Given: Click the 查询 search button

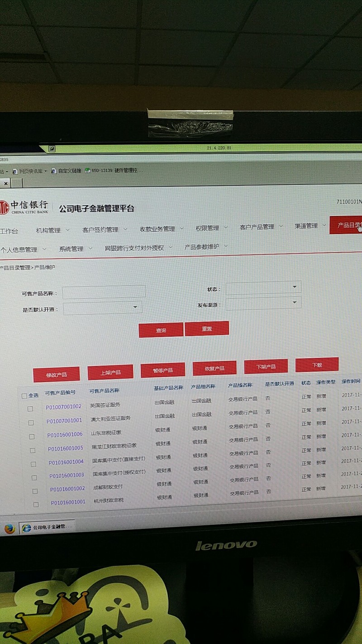Looking at the screenshot, I should [161, 330].
